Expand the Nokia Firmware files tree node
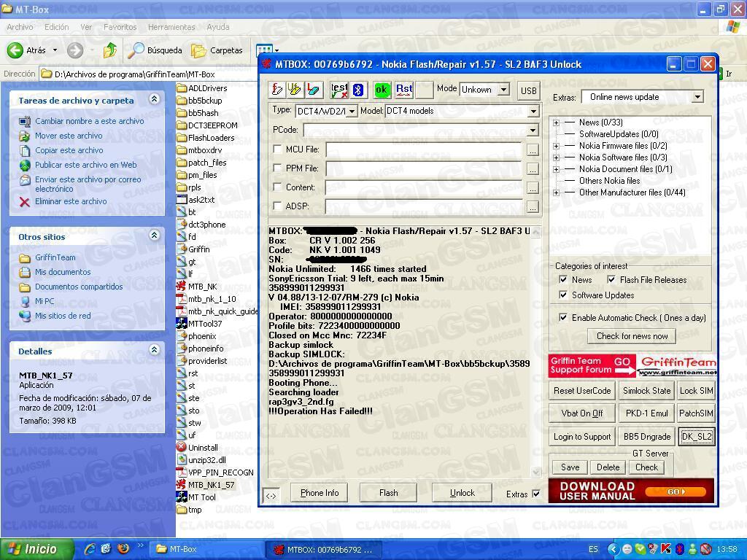 click(x=556, y=146)
